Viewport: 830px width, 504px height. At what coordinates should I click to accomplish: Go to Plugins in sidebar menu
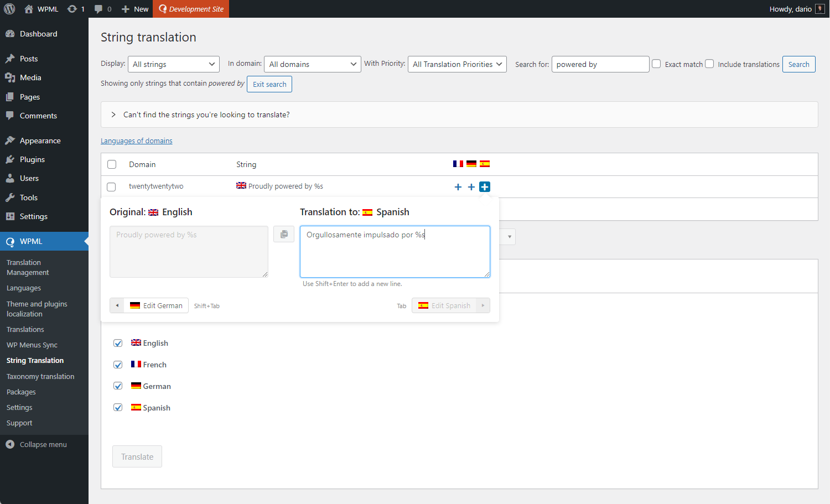click(32, 159)
